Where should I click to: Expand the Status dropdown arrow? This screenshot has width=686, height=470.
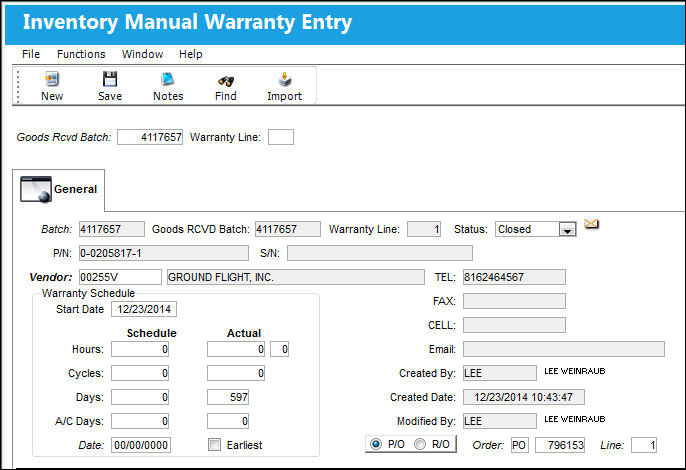(567, 229)
